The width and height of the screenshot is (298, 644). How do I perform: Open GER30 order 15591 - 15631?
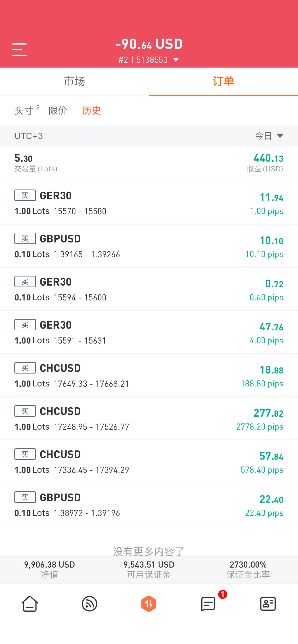point(149,332)
